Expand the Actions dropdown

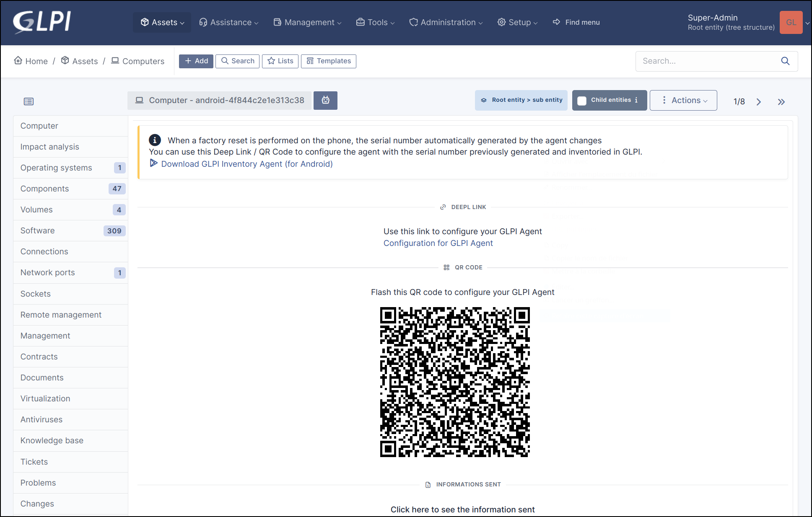click(683, 101)
